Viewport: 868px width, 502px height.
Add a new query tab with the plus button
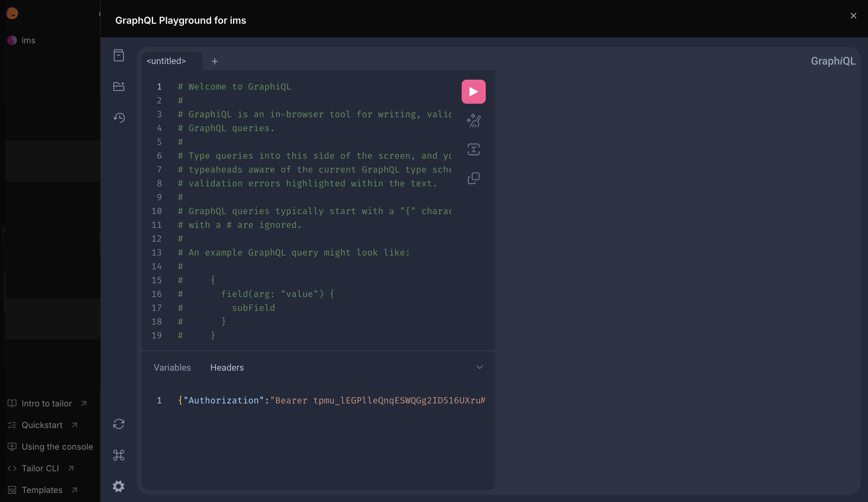[214, 61]
